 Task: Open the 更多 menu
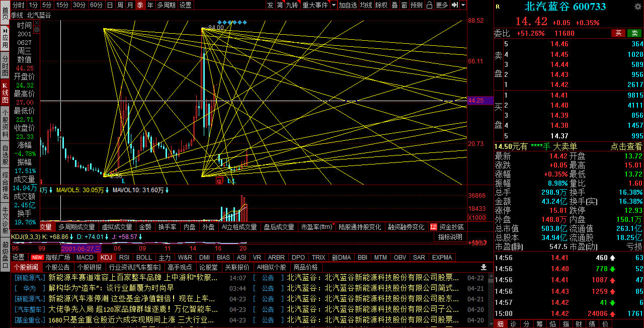point(442,5)
